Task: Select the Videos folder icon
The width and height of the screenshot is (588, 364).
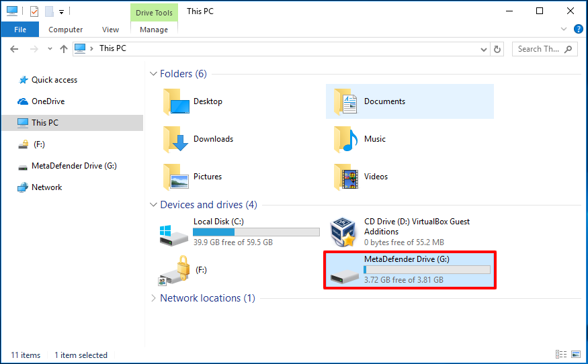Action: click(346, 177)
